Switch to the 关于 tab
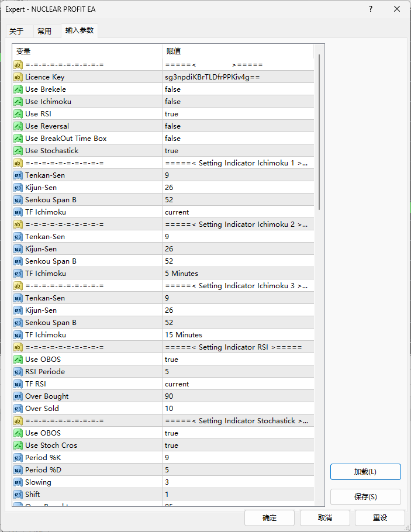This screenshot has width=411, height=532. [16, 32]
